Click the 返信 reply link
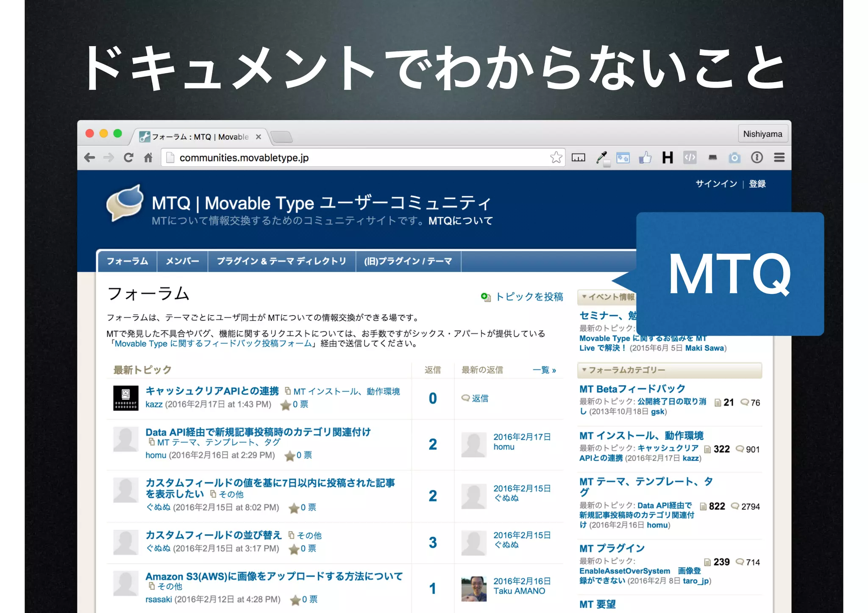 pos(480,398)
